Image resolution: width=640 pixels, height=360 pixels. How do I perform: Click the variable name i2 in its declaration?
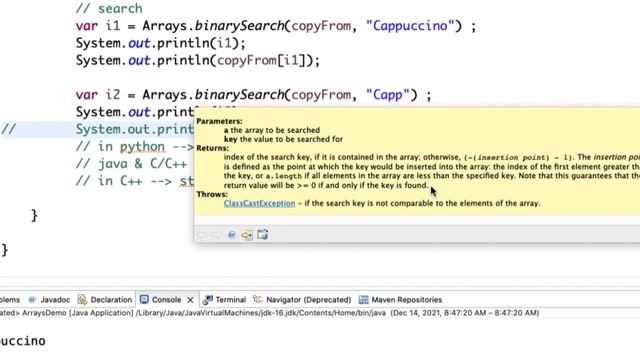point(113,95)
